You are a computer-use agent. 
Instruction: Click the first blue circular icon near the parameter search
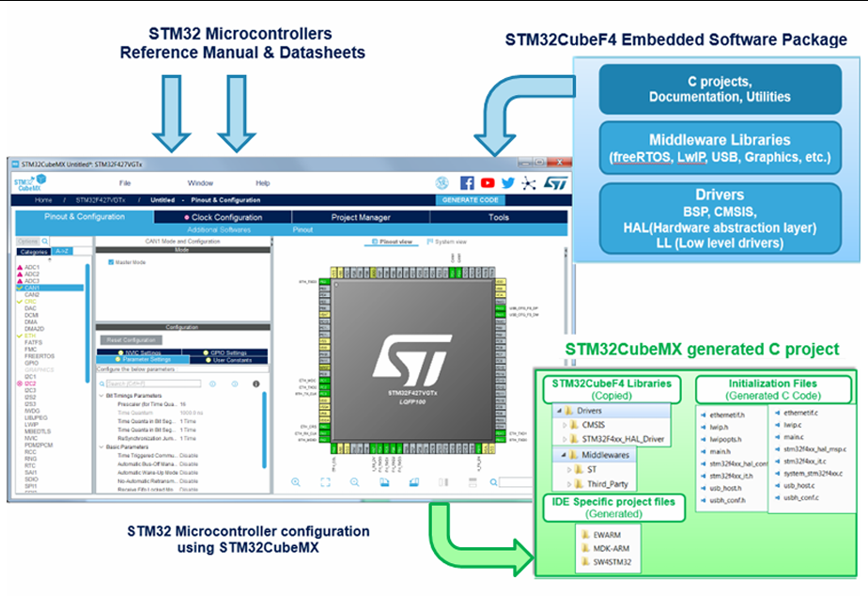coord(212,384)
